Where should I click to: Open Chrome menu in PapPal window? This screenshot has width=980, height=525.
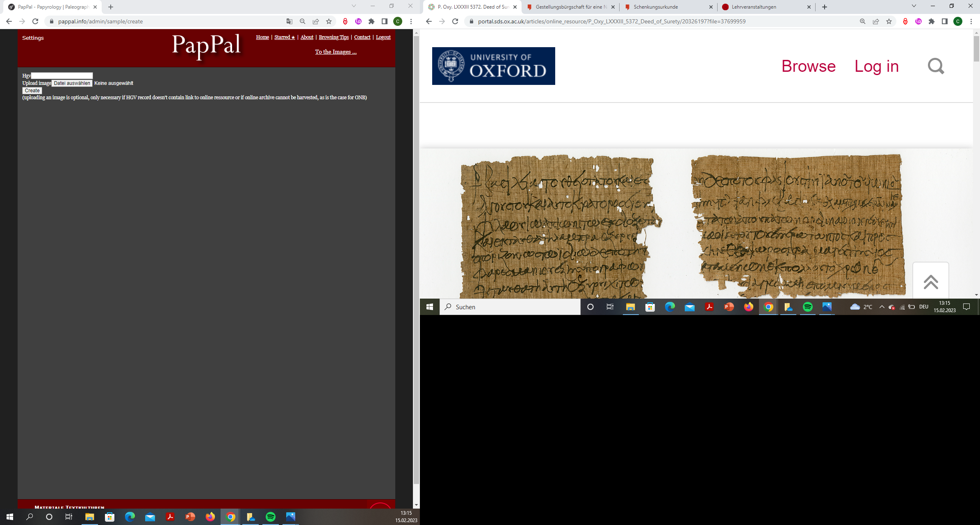click(411, 21)
